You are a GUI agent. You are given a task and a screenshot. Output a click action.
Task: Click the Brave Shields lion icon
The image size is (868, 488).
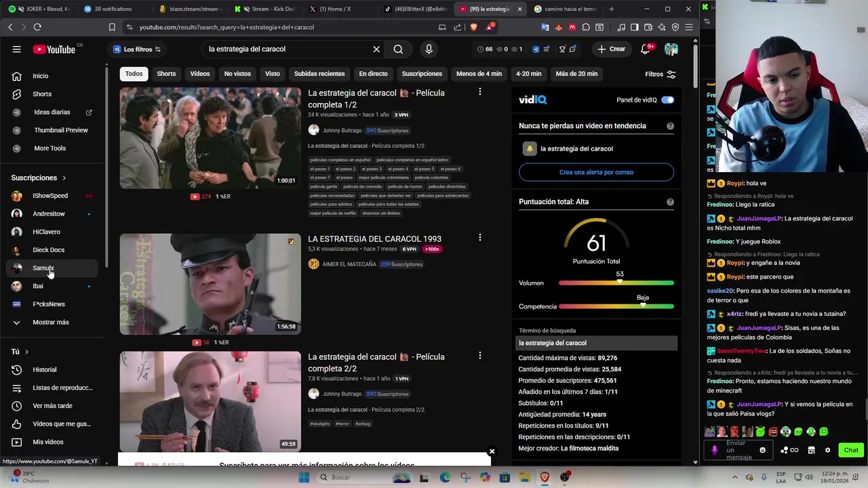(x=473, y=27)
